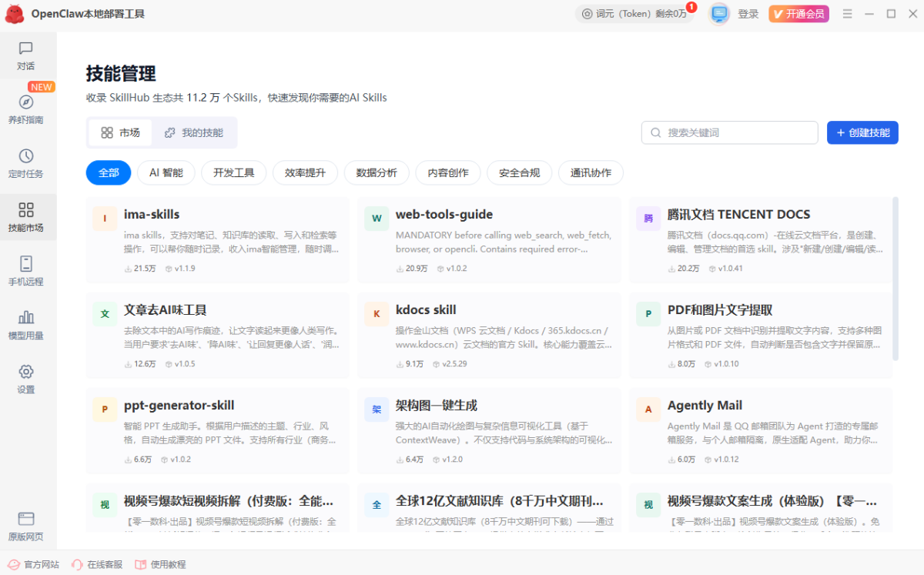
Task: Click the PDF和图片文字提取 P icon
Action: tap(648, 313)
